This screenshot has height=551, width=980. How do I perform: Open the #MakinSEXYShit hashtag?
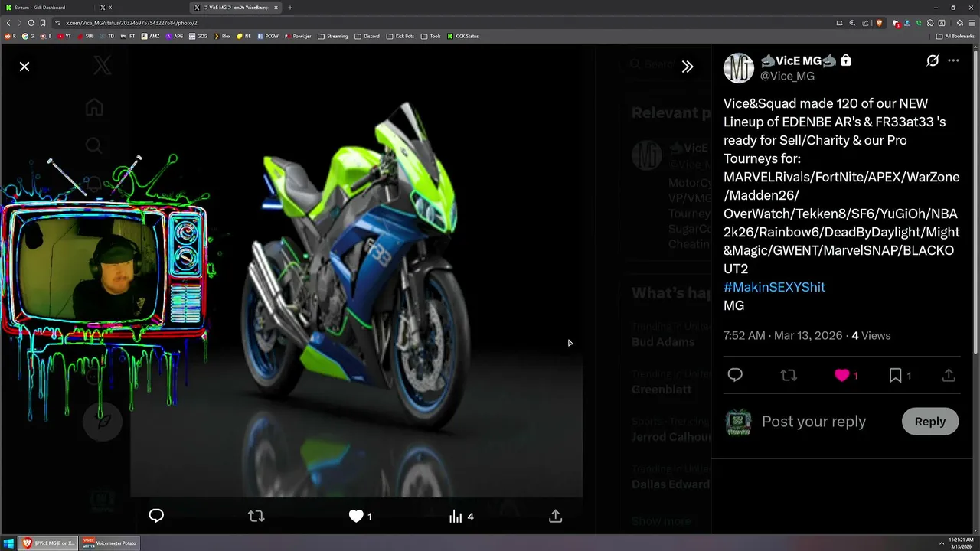click(774, 287)
